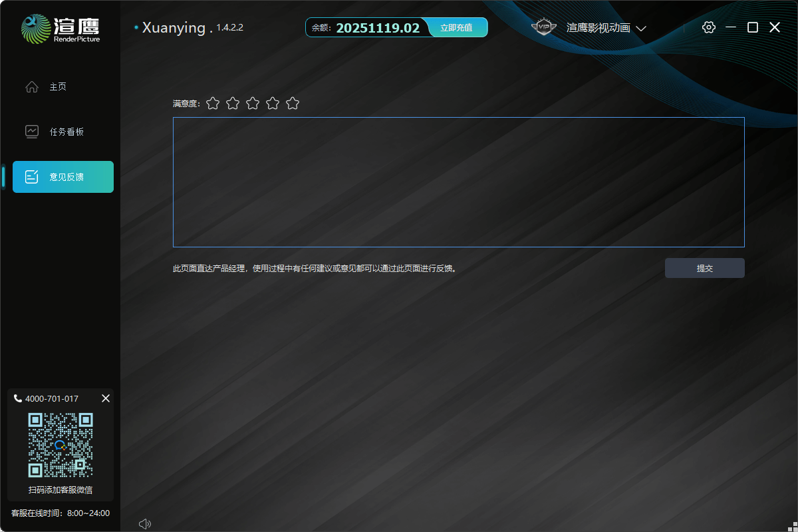This screenshot has height=532, width=798.
Task: Rate satisfaction with the first star
Action: (213, 103)
